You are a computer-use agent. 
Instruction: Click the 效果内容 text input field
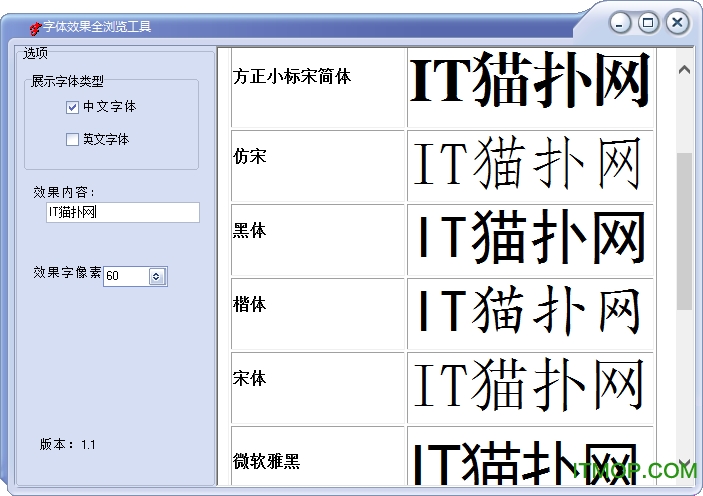click(x=123, y=212)
